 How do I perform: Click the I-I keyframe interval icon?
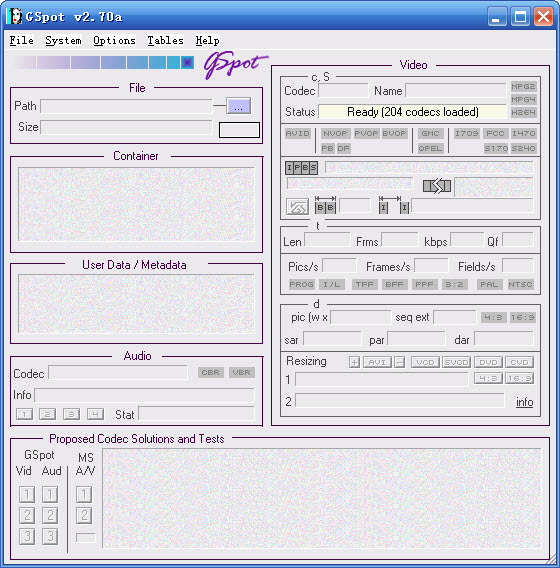(394, 205)
